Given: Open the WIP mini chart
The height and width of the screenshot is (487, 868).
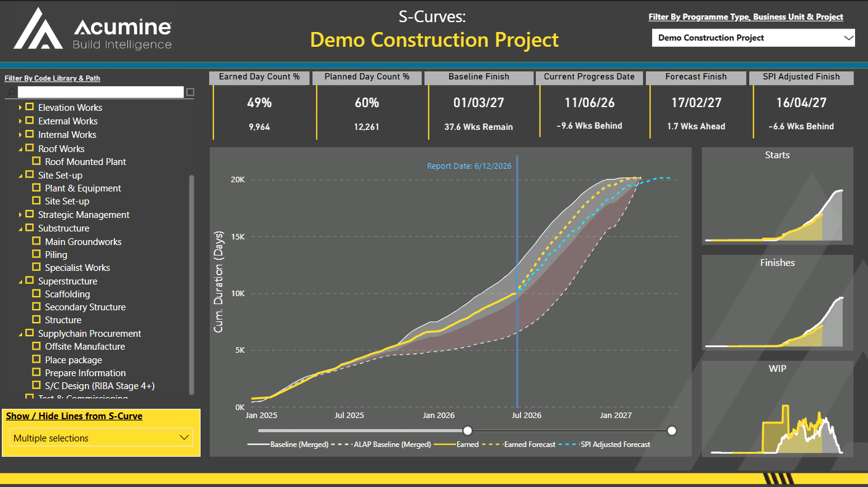Looking at the screenshot, I should click(778, 409).
